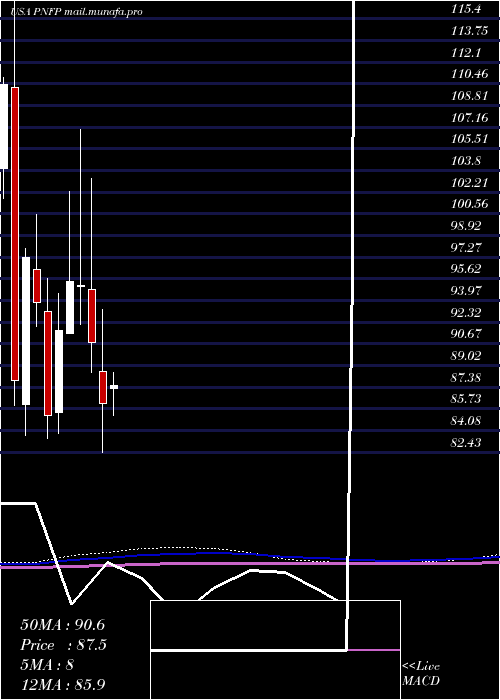Click the tall red candlestick near 108.81
Image resolution: width=500 pixels, height=700 pixels.
[15, 233]
